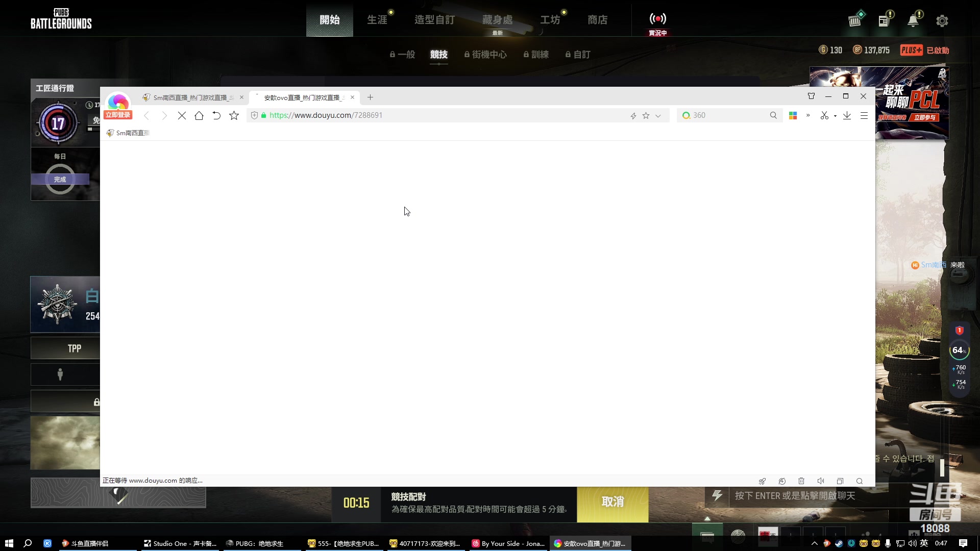Go back in browser history
The width and height of the screenshot is (980, 551).
[x=146, y=116]
